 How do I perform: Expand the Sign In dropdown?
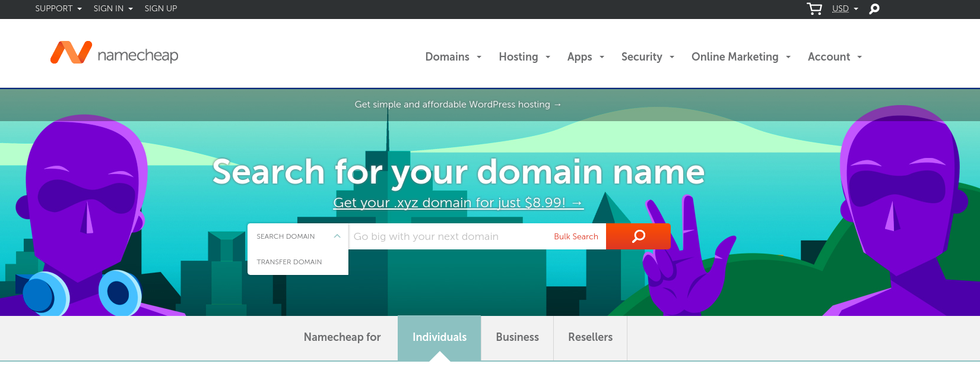point(113,8)
